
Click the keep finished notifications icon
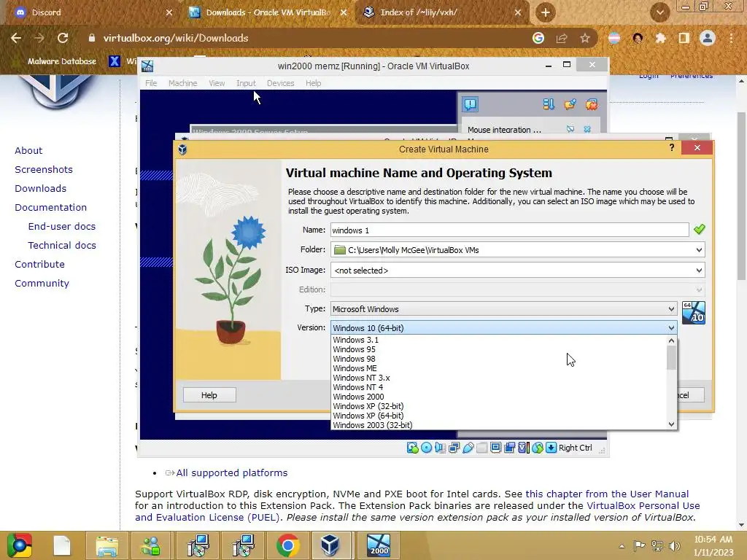[x=570, y=104]
